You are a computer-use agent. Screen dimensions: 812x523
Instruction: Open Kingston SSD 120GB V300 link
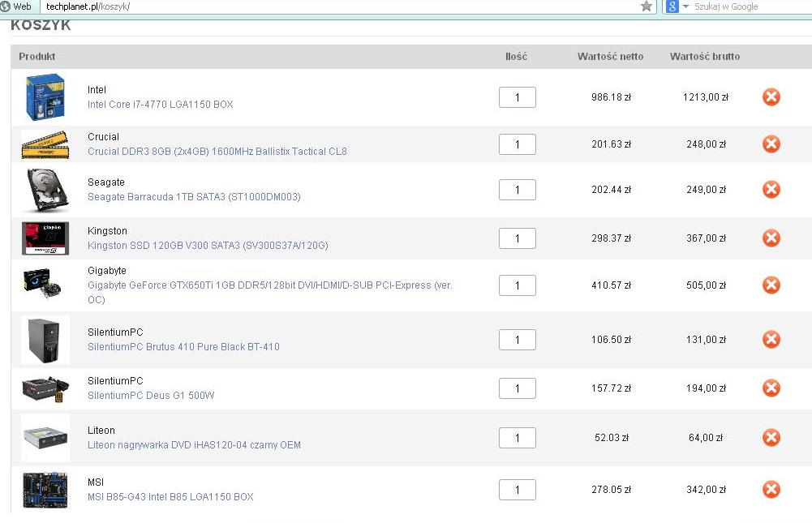[x=208, y=246]
